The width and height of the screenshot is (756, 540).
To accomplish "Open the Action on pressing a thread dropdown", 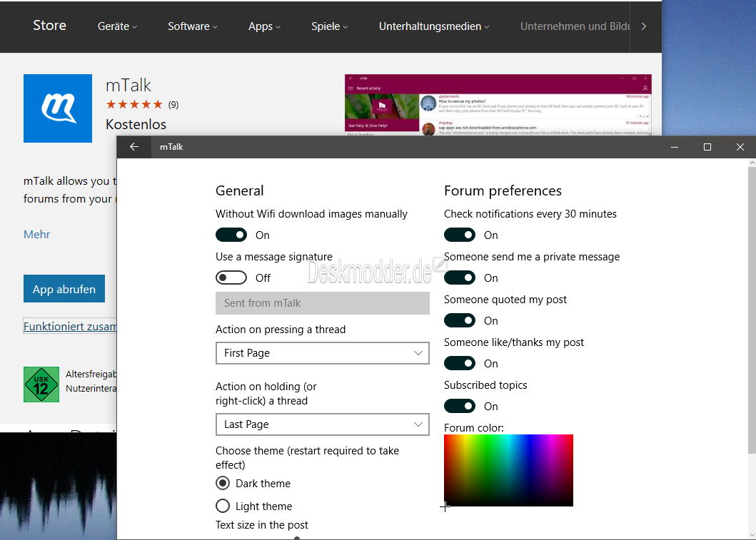I will pos(323,353).
